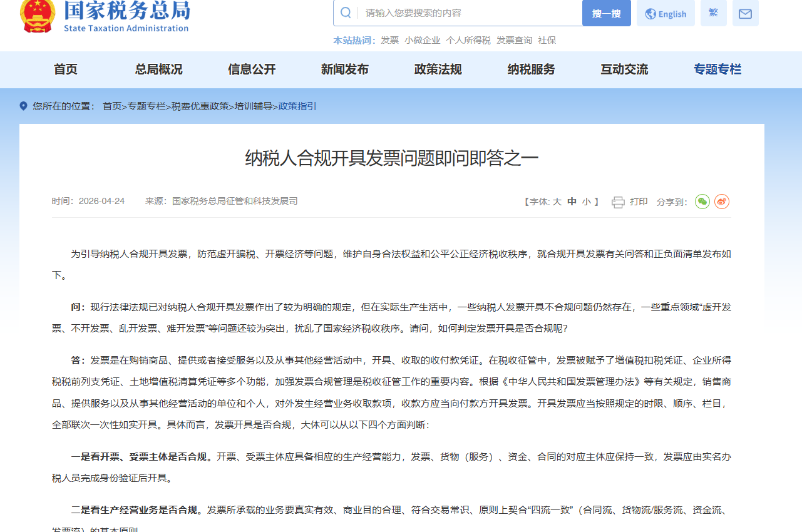Viewport: 802px width, 532px height.
Task: Click the globe icon beside English
Action: click(x=650, y=14)
